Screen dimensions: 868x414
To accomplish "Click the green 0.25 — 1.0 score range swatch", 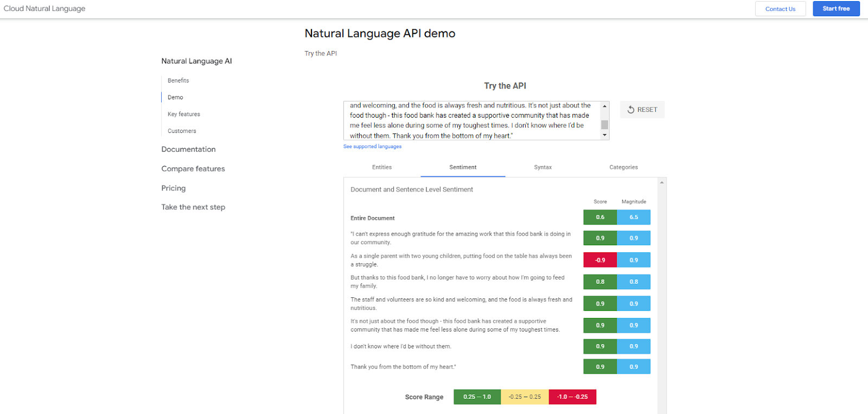I will tap(477, 397).
